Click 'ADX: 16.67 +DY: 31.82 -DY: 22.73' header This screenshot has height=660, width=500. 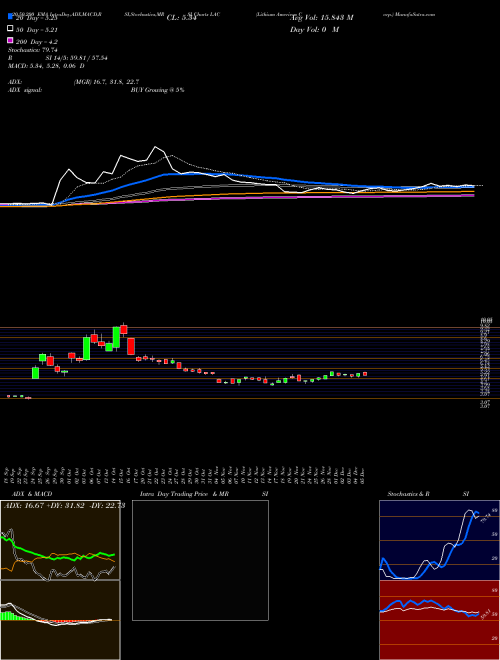(x=64, y=506)
